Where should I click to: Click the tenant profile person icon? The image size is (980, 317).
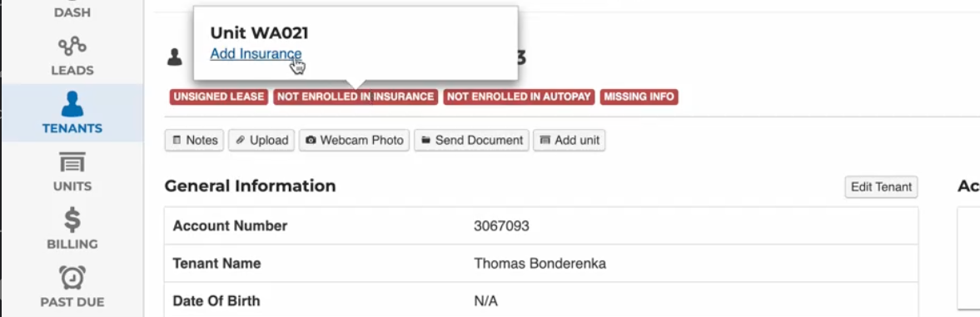[x=174, y=57]
